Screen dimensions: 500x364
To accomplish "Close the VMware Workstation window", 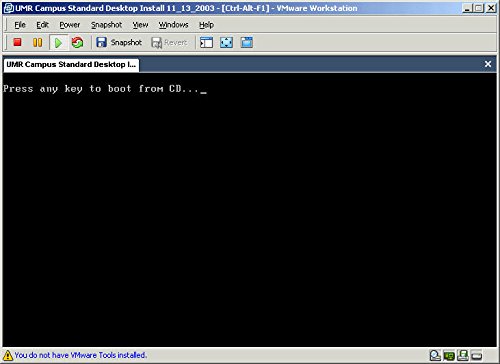I will [x=491, y=8].
